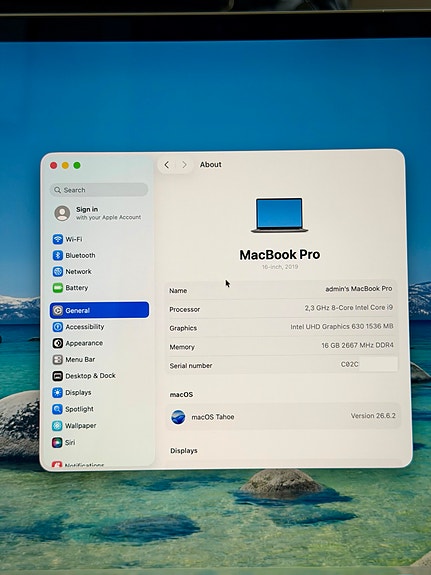Click the Search field in sidebar

(x=99, y=190)
